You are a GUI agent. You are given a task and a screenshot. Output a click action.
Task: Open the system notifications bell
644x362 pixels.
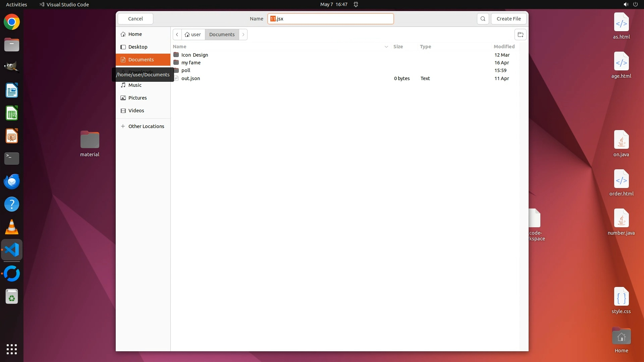point(356,4)
